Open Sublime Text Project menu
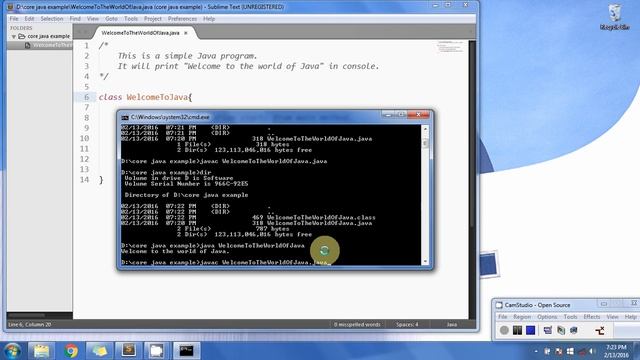Screen dimensions: 640x360 click(153, 19)
